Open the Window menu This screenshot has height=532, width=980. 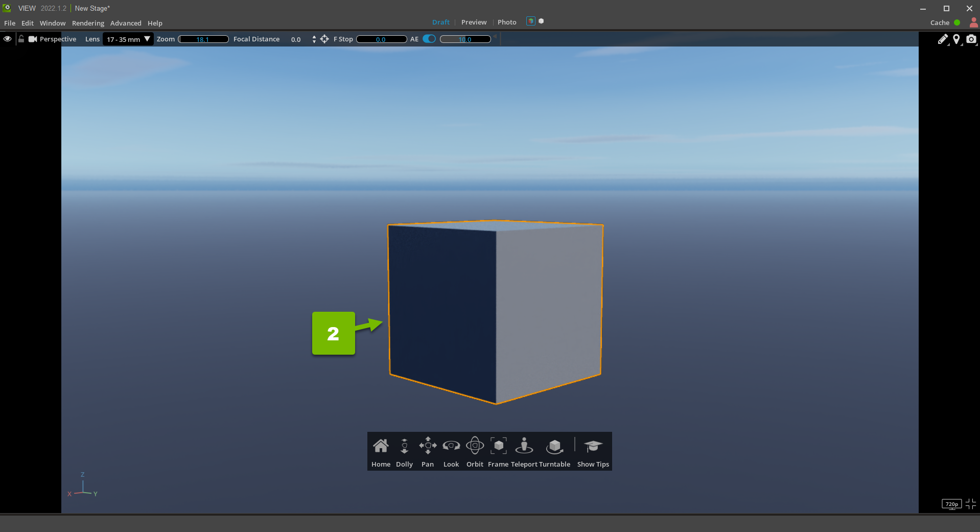pyautogui.click(x=53, y=23)
